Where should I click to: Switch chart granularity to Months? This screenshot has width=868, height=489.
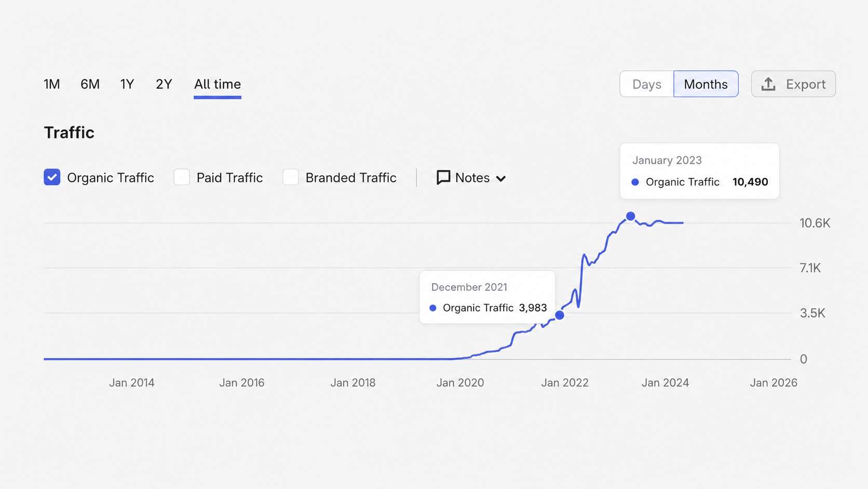(706, 84)
